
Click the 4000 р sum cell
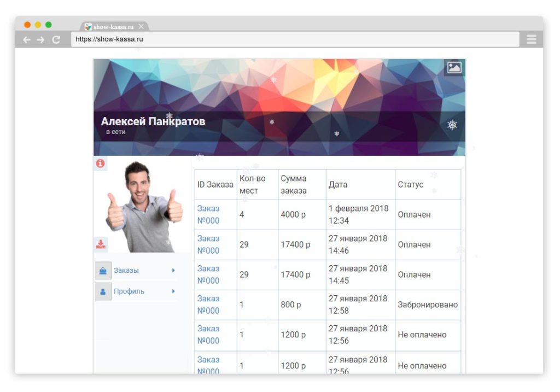pos(302,214)
